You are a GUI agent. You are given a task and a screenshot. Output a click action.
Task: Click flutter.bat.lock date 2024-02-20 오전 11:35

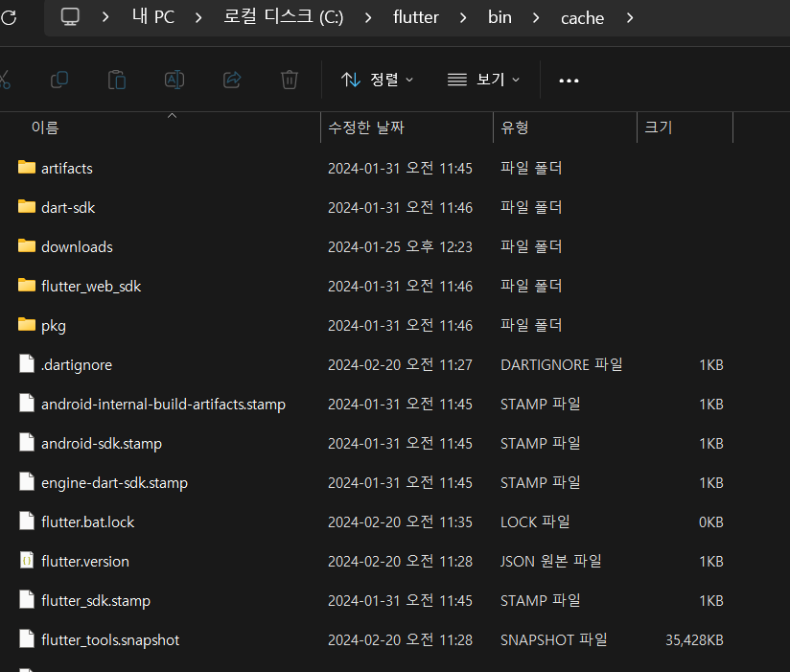(400, 521)
